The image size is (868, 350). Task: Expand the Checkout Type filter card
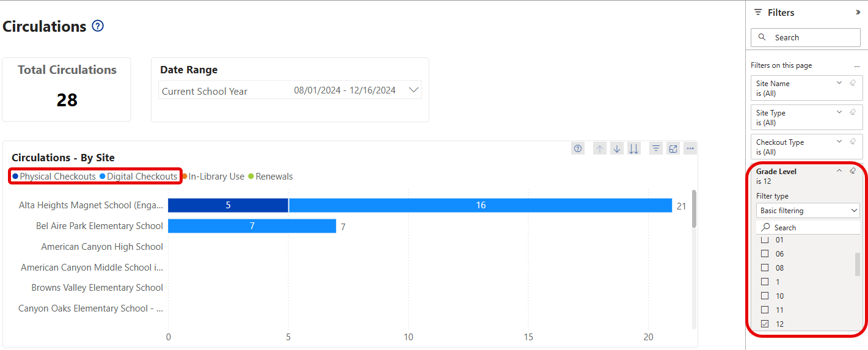(x=839, y=142)
